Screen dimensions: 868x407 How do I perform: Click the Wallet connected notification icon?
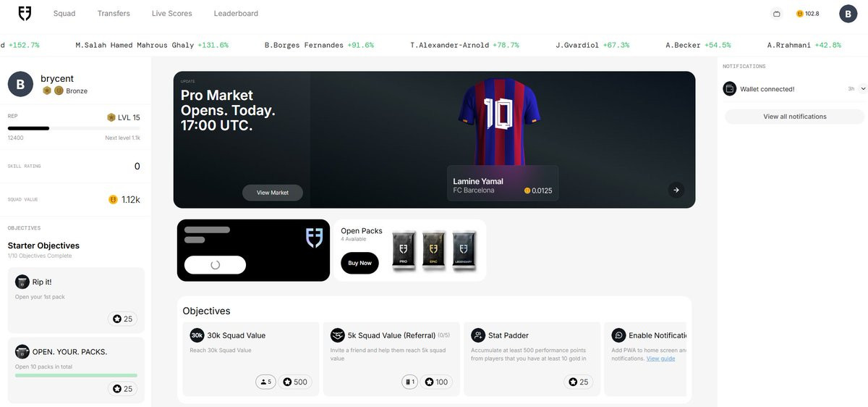[x=730, y=88]
